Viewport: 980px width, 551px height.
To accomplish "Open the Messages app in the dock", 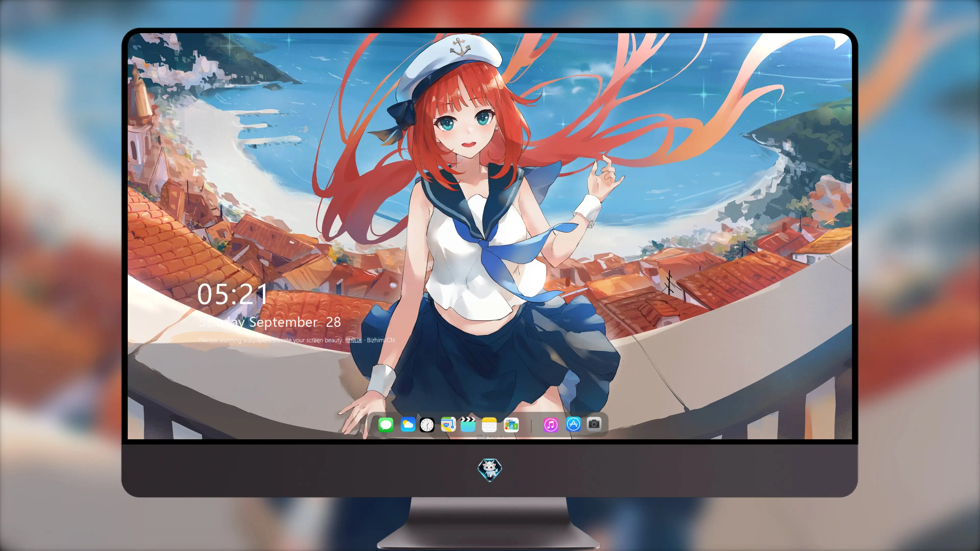I will [x=386, y=424].
